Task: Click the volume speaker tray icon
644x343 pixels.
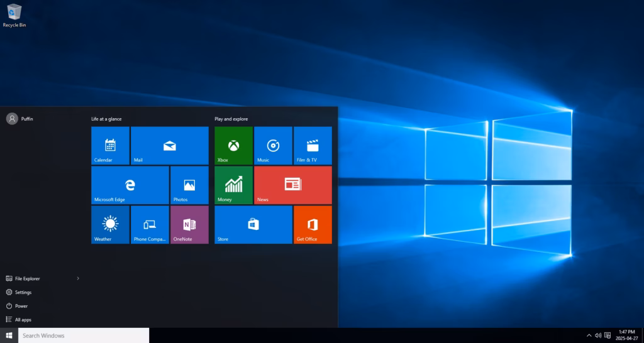Action: [598, 335]
